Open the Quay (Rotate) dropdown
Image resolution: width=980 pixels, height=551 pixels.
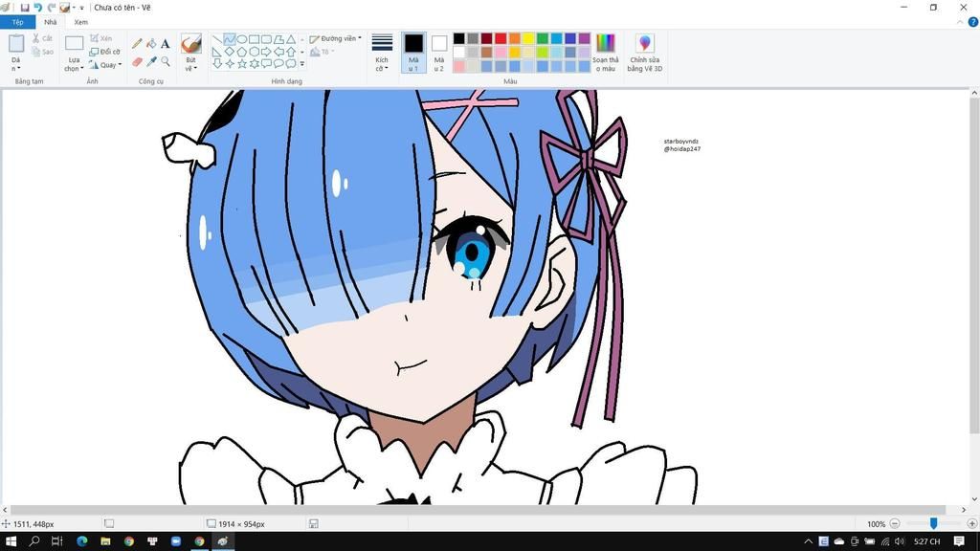[105, 65]
